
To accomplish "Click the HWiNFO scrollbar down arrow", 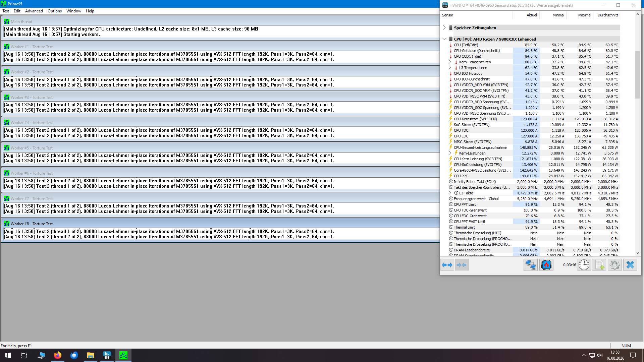I will tap(638, 253).
